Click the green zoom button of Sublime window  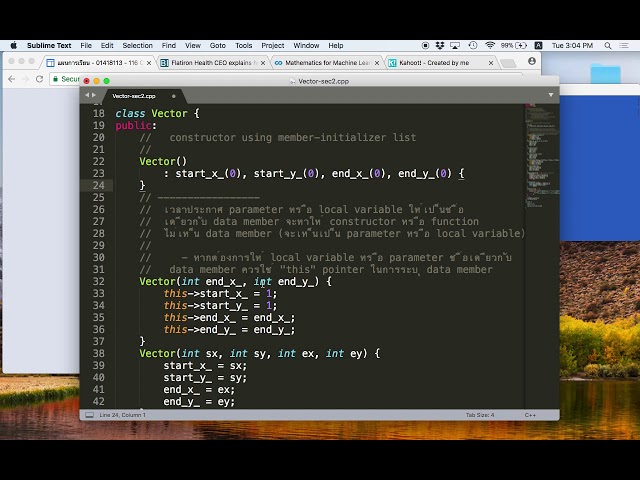pyautogui.click(x=107, y=81)
